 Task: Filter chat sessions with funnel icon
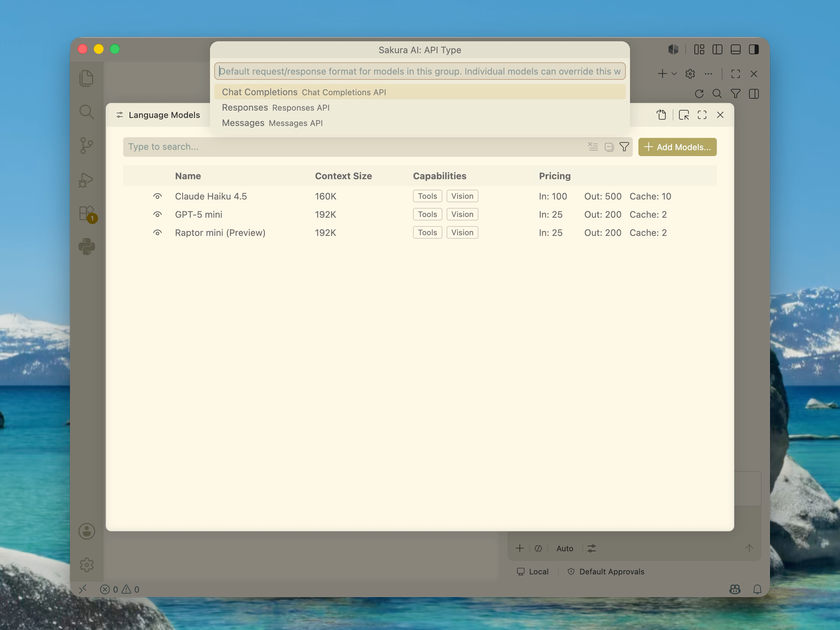click(736, 94)
